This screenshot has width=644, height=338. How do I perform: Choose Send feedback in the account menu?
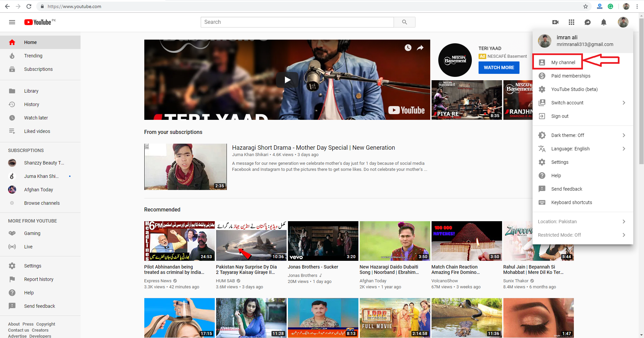tap(583, 189)
